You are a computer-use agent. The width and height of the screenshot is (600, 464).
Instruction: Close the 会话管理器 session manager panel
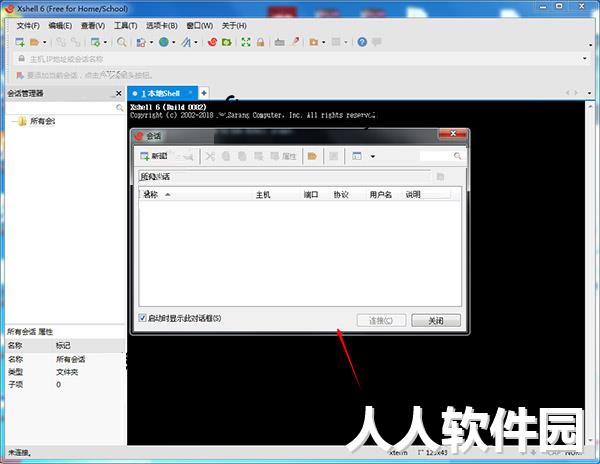[119, 93]
